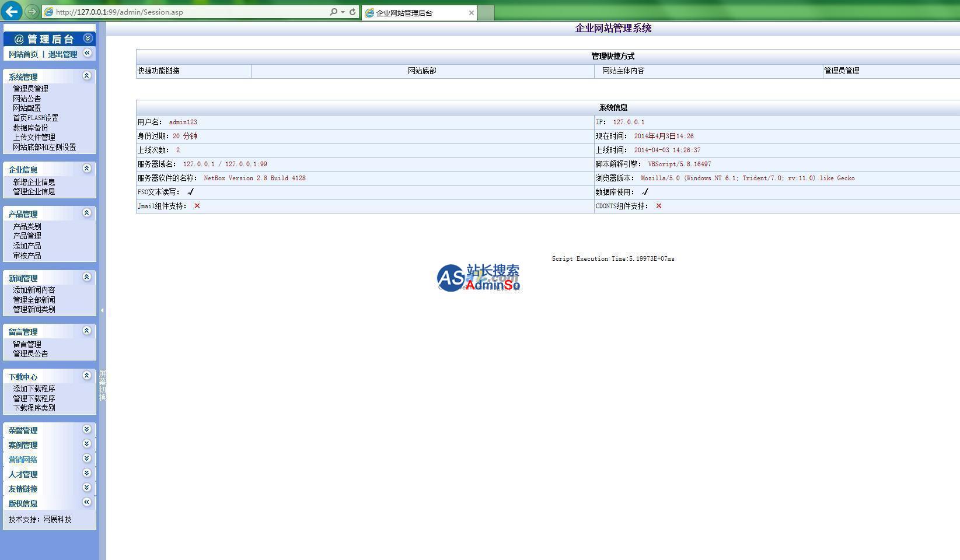The width and height of the screenshot is (960, 560).
Task: Open 管理下载程序
Action: tap(34, 398)
